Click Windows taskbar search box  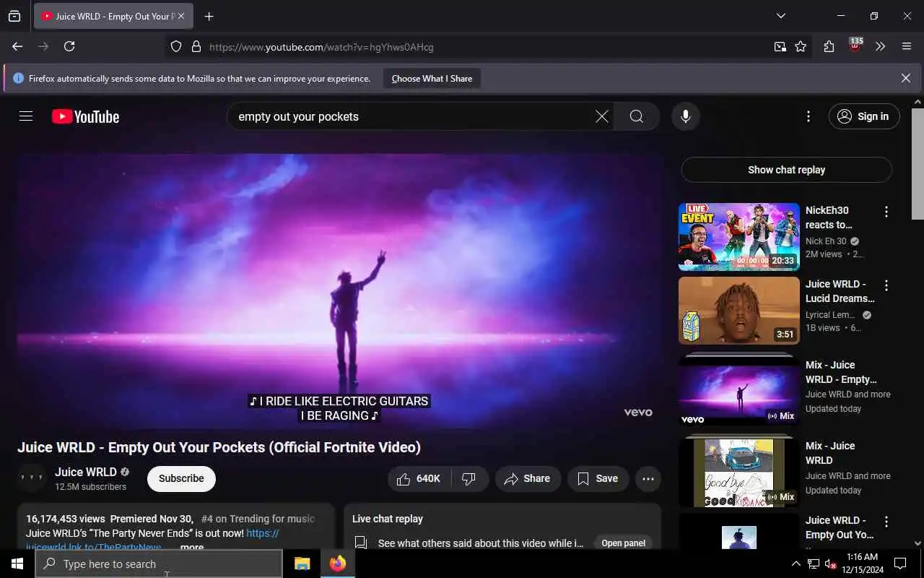pyautogui.click(x=159, y=564)
